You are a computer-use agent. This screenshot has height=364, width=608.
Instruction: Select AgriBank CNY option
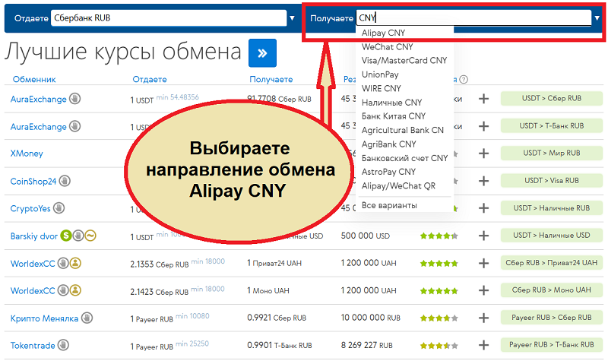coord(388,144)
